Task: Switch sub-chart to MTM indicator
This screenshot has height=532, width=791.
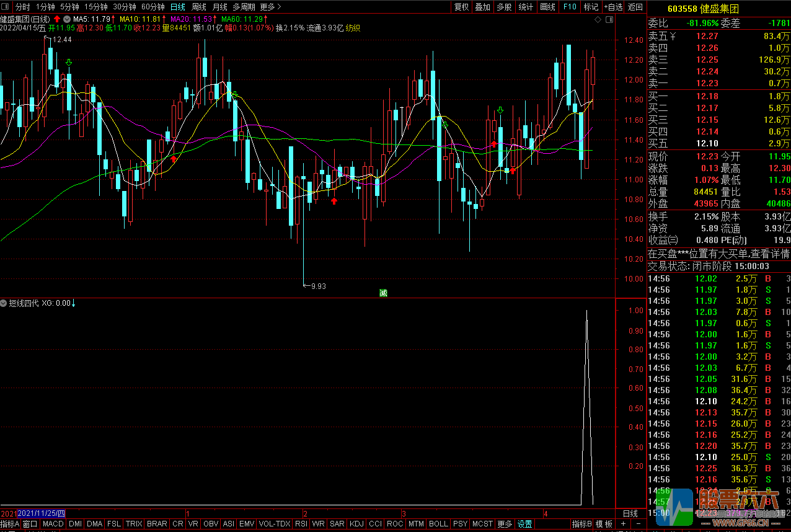Action: pyautogui.click(x=417, y=524)
